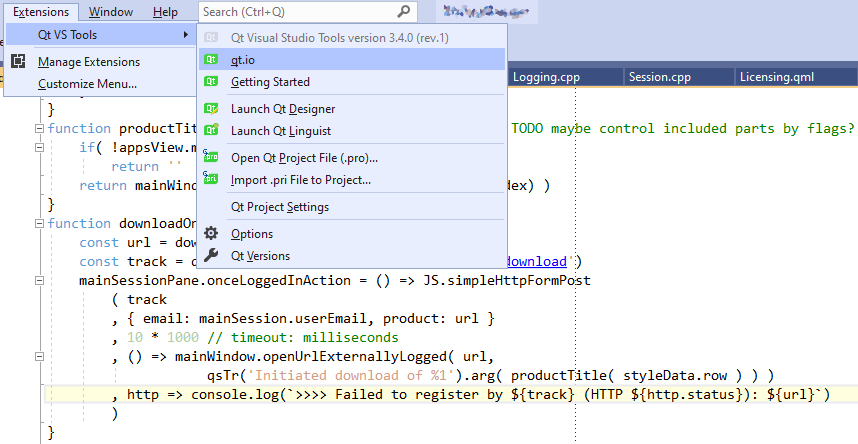Open the Extensions menu
858x444 pixels.
(40, 11)
